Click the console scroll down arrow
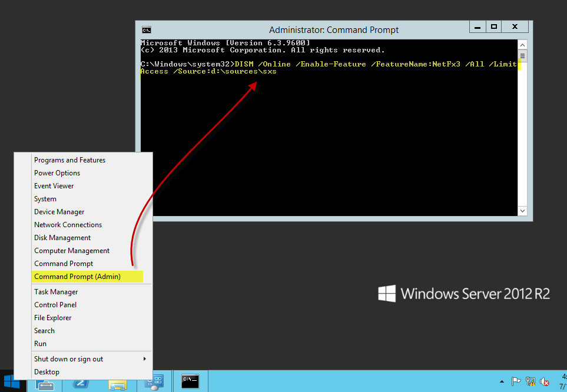The image size is (567, 392). point(522,211)
